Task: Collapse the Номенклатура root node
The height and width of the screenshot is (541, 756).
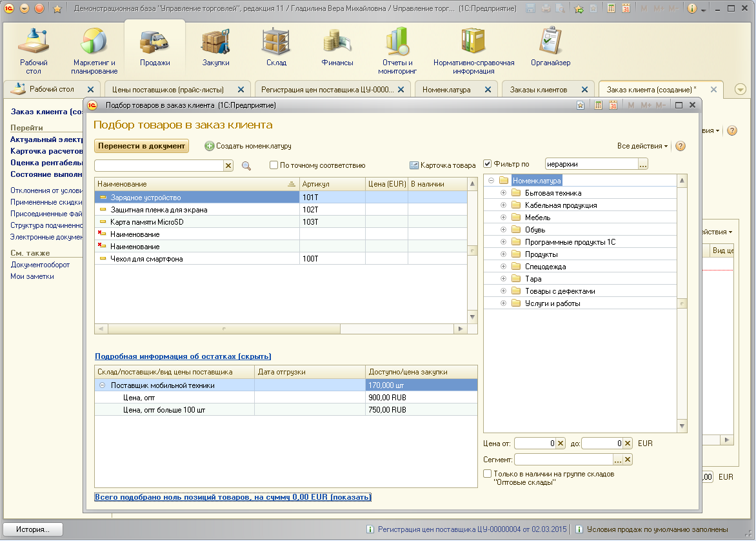Action: (492, 181)
